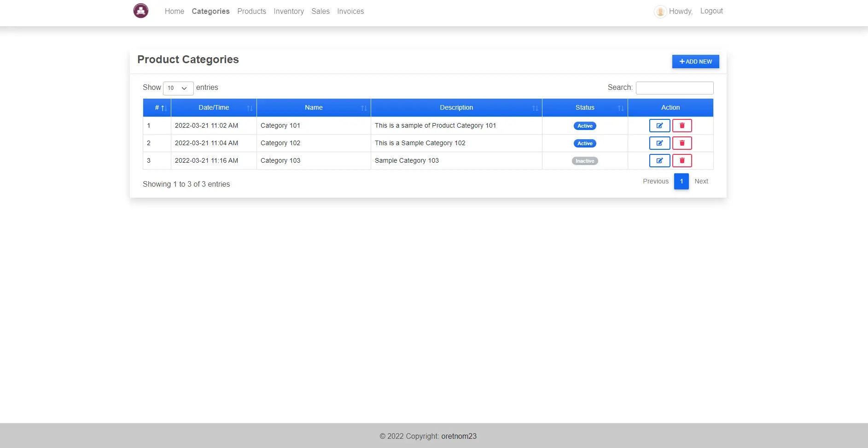The image size is (868, 448).
Task: Click the Active badge for Category 101
Action: pos(585,126)
